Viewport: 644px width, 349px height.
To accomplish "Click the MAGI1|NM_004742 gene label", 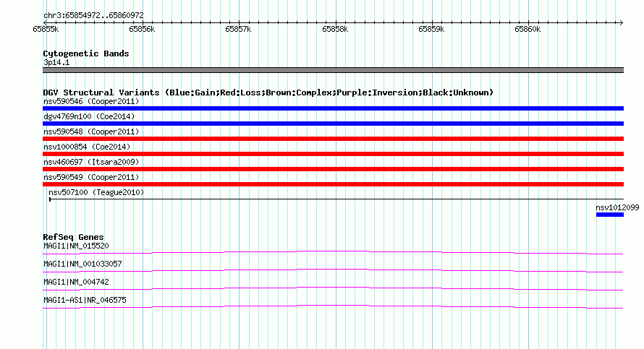I will [x=76, y=282].
